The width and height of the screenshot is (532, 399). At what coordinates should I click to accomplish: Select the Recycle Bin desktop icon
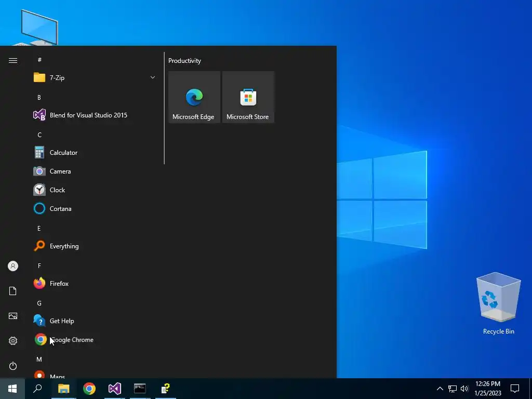(498, 303)
